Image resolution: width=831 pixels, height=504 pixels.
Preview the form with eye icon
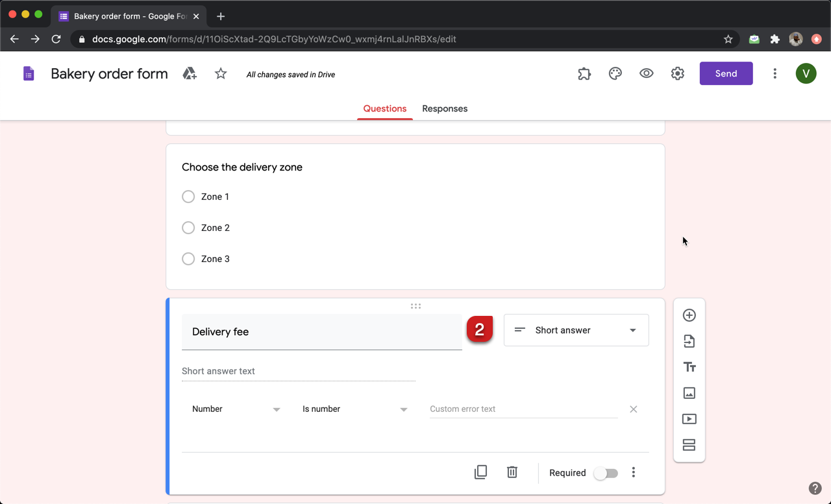[x=646, y=74]
